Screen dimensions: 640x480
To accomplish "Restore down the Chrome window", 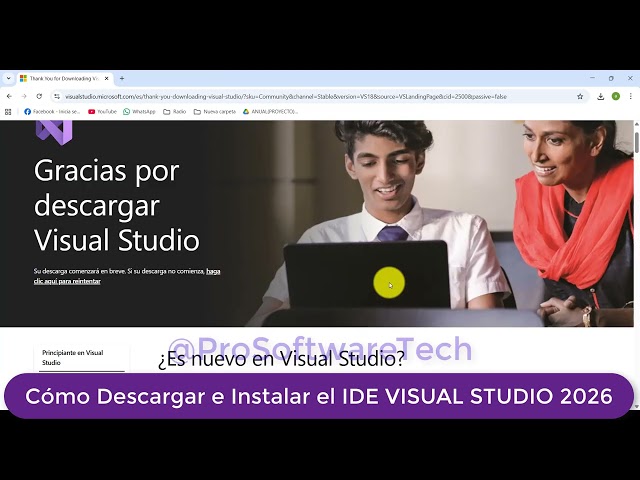I will [x=611, y=78].
